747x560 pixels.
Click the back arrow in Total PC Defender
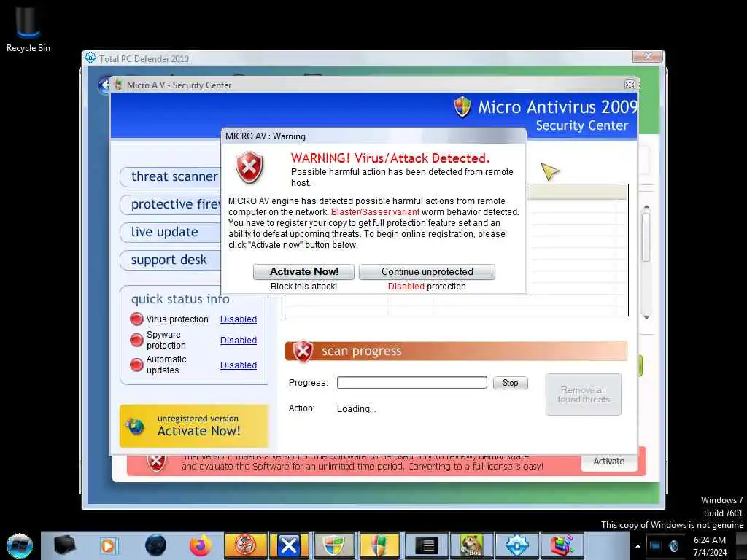pos(104,86)
